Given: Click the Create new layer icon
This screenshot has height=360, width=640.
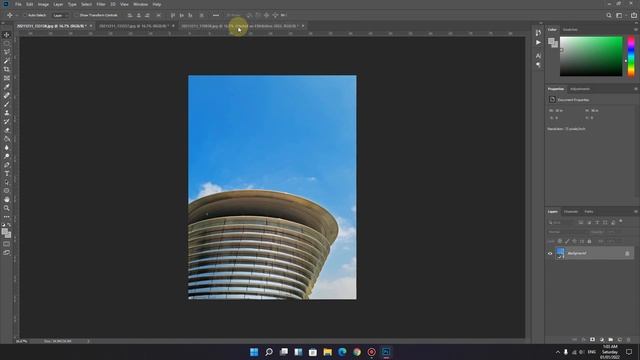Looking at the screenshot, I should click(619, 340).
